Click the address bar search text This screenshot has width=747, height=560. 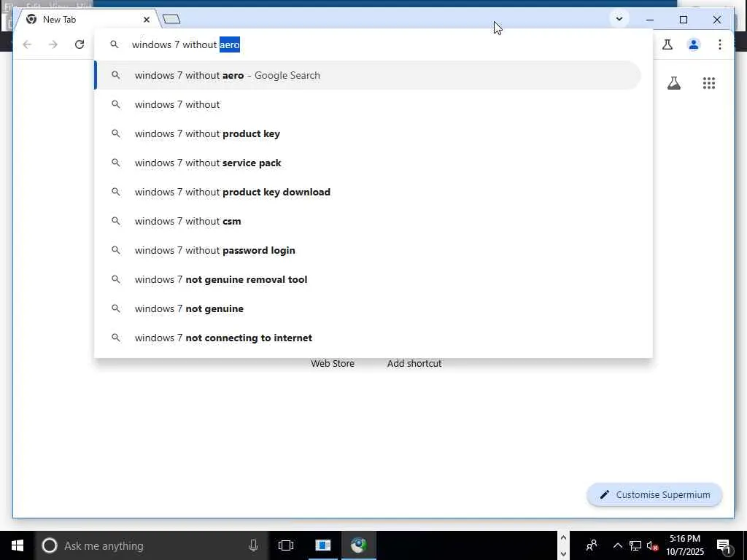[186, 44]
